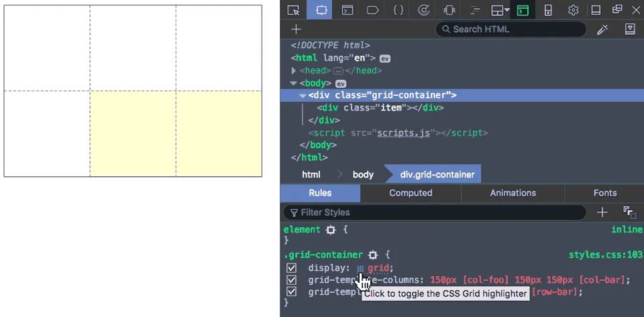Open the Debugger panel
The height and width of the screenshot is (317, 644).
(372, 10)
